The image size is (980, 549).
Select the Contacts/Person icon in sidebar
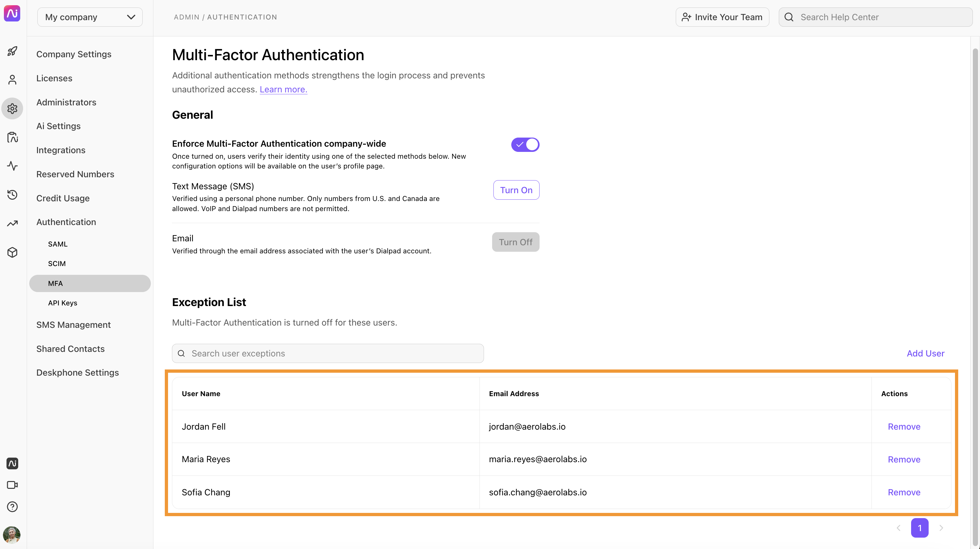(13, 79)
